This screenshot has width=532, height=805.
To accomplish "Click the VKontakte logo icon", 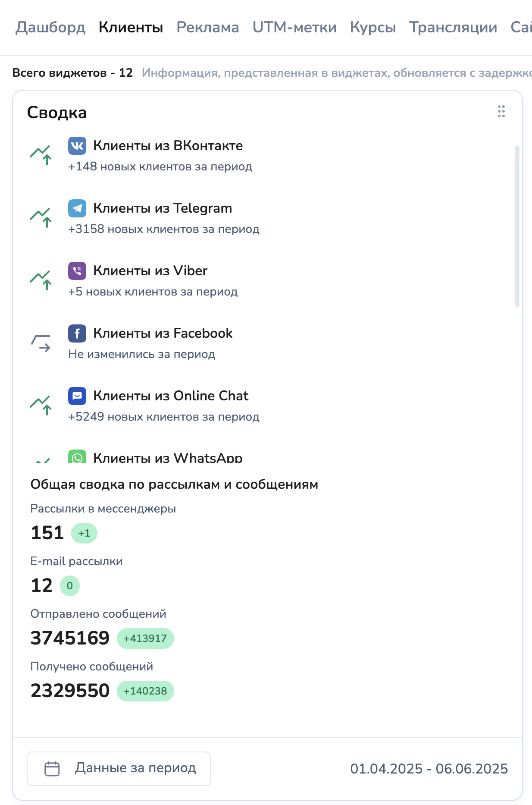I will pyautogui.click(x=77, y=146).
